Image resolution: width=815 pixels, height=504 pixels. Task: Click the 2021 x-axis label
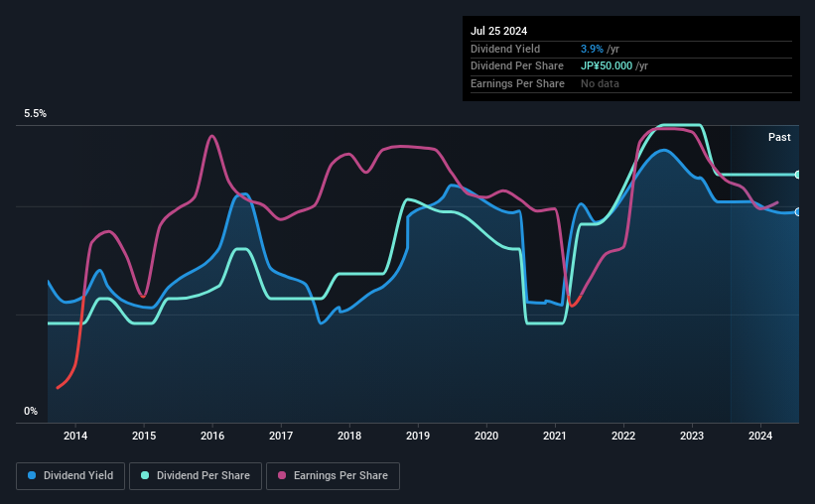point(555,436)
